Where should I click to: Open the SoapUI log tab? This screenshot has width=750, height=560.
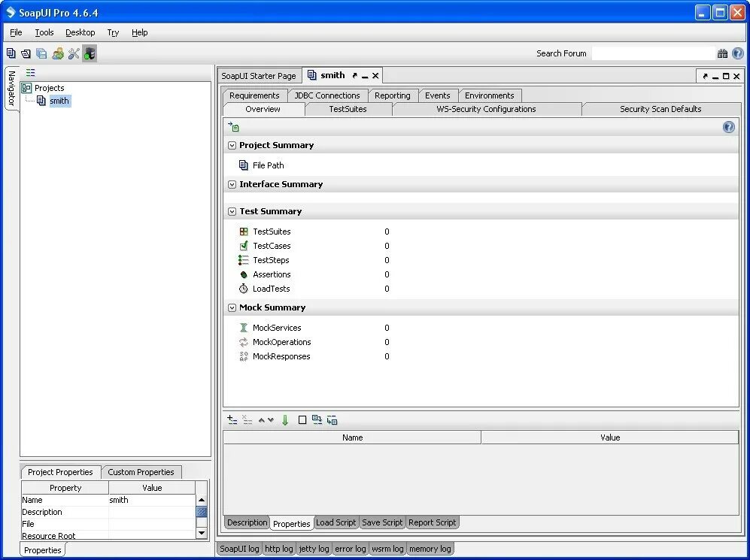tap(239, 549)
